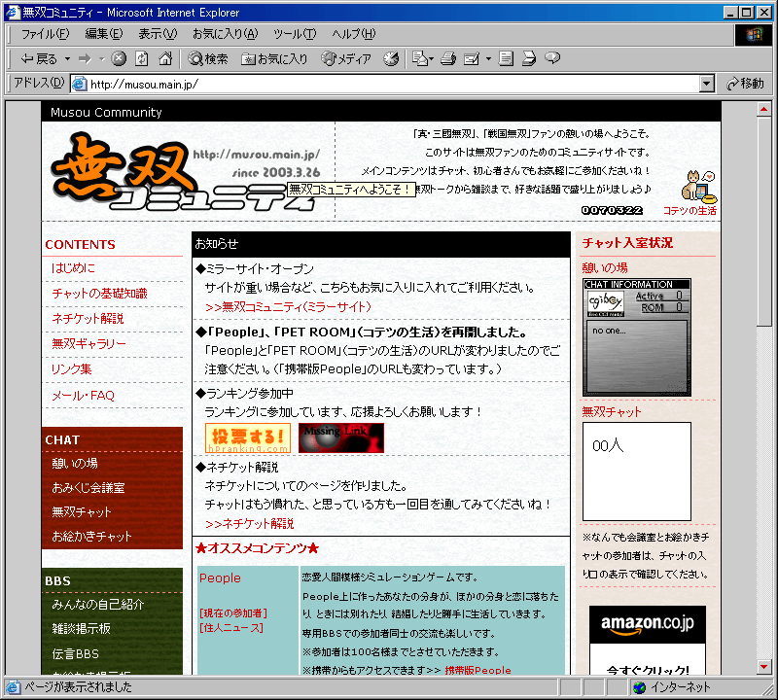
Task: Click the Messenger speech-bubble toolbar icon
Action: (552, 58)
